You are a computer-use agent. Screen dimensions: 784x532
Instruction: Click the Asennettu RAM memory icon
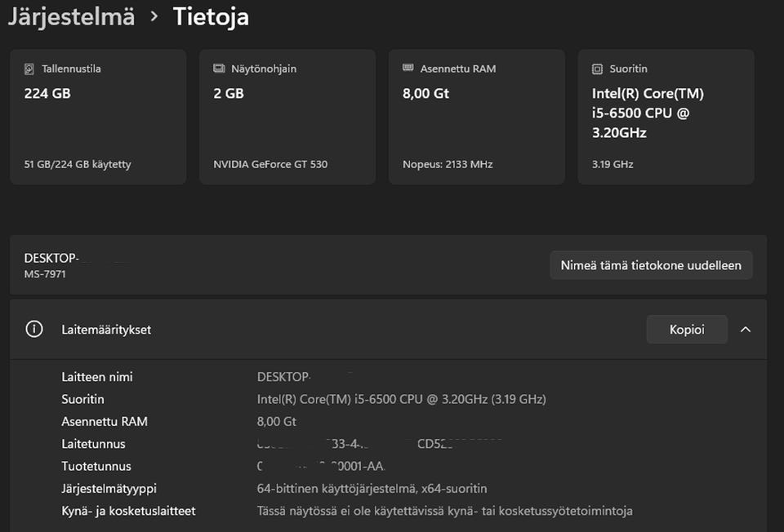point(408,69)
